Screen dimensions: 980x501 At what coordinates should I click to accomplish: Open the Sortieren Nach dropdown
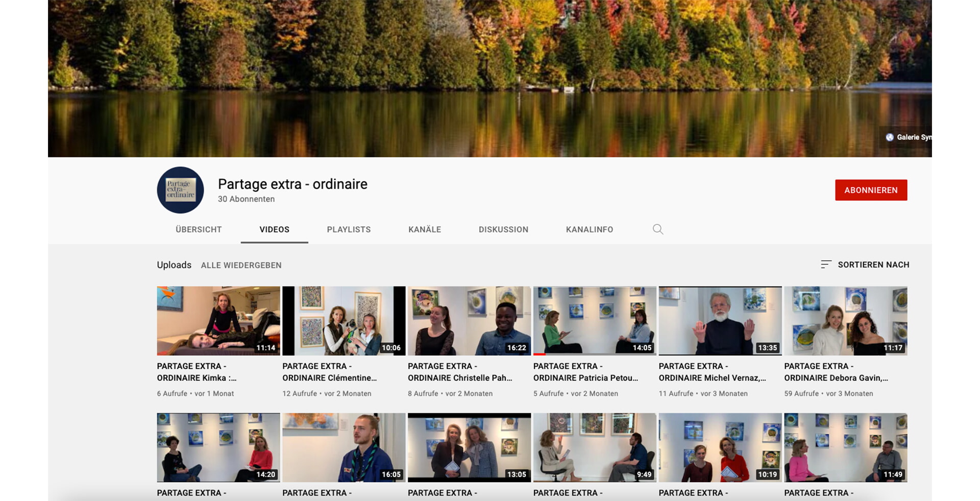click(873, 265)
